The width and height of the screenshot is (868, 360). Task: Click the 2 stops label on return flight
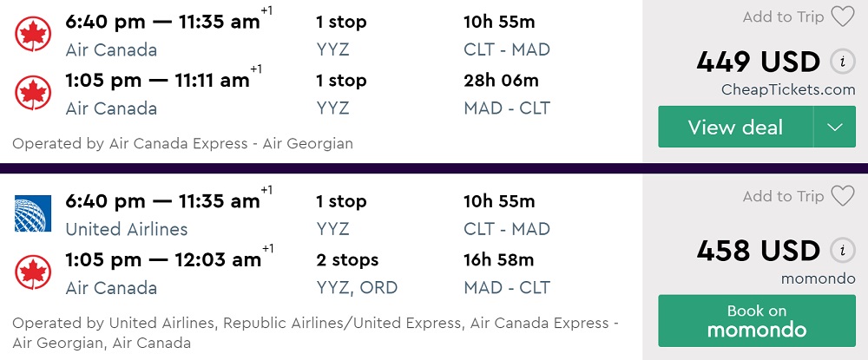click(x=347, y=260)
